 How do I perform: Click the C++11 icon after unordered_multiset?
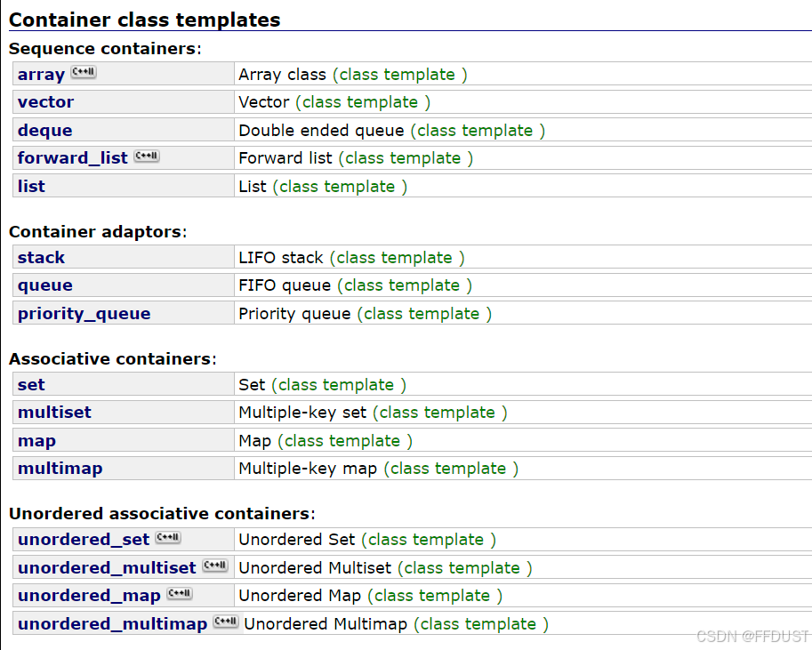coord(215,565)
